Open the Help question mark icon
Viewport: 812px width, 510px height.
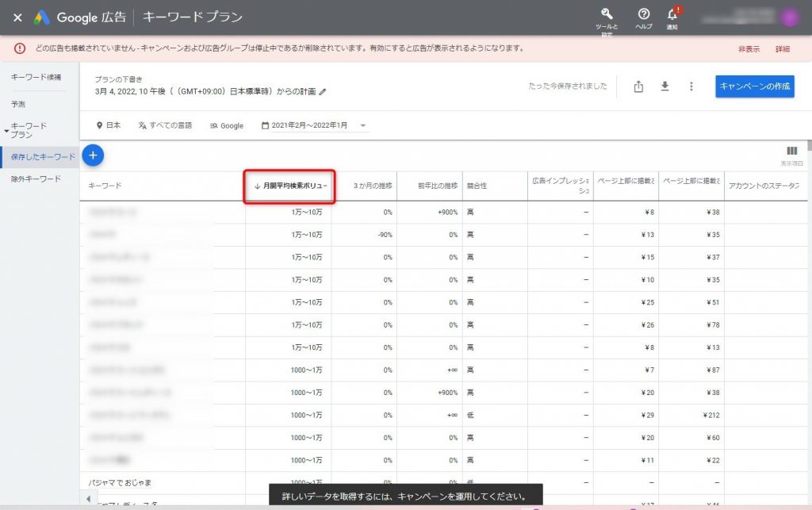click(644, 14)
